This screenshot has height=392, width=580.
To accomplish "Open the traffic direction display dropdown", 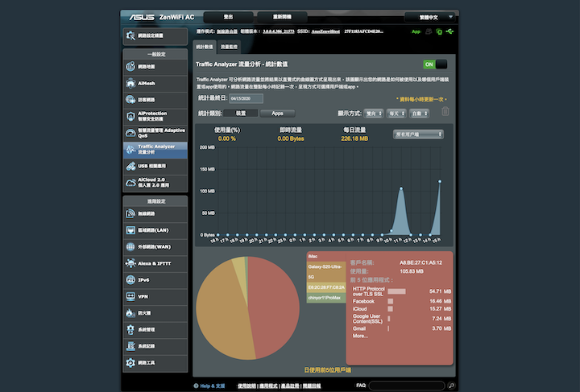I will 374,113.
